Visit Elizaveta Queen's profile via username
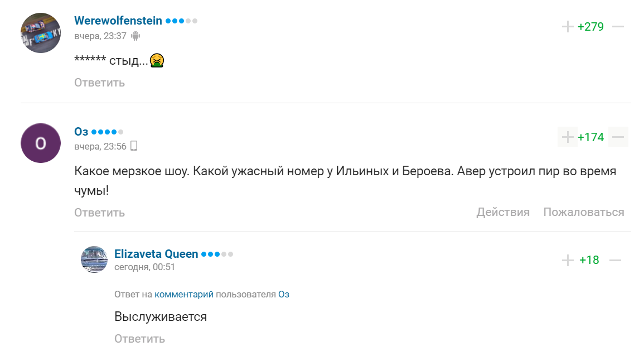644x351 pixels. point(156,254)
